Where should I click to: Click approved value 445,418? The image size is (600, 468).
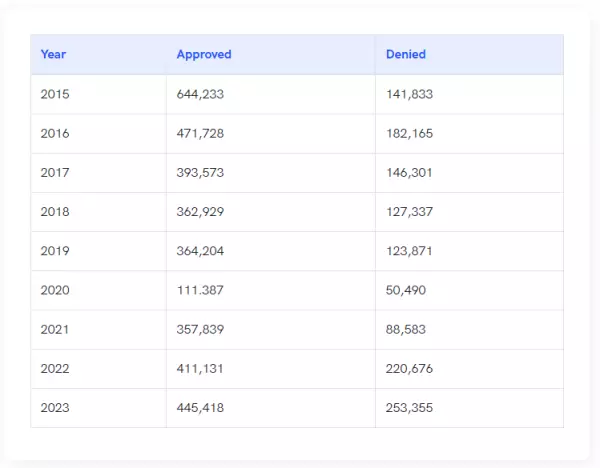point(200,408)
